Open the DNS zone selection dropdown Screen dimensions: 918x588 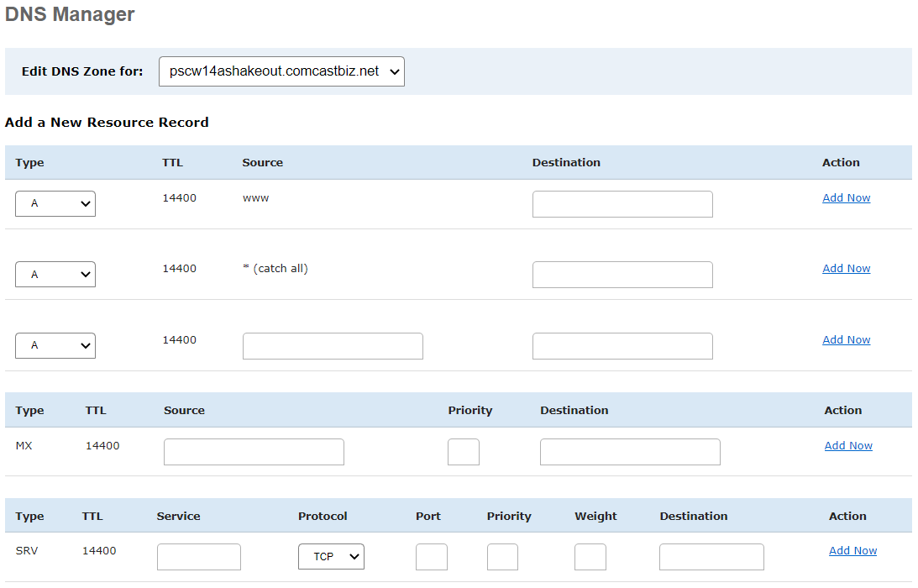281,71
